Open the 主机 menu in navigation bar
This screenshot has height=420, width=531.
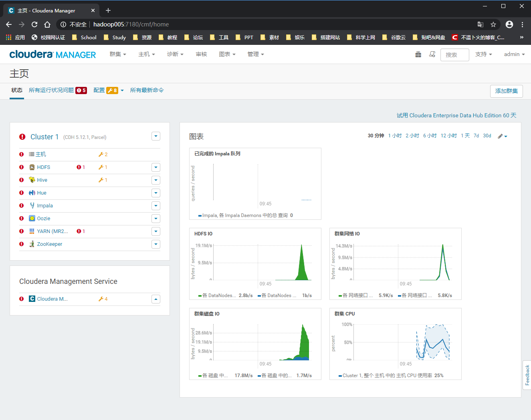(x=147, y=54)
